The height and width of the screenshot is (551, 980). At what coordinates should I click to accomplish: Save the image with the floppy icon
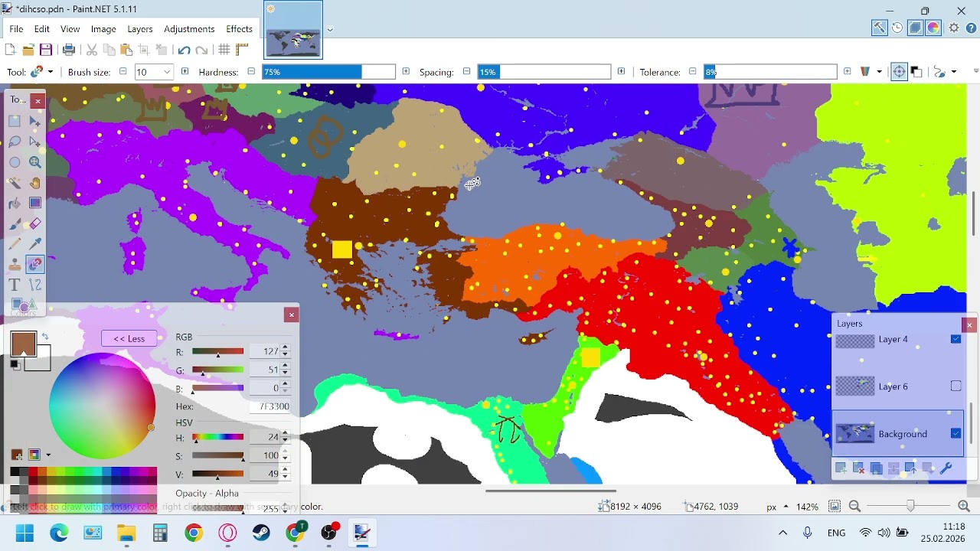pyautogui.click(x=46, y=50)
